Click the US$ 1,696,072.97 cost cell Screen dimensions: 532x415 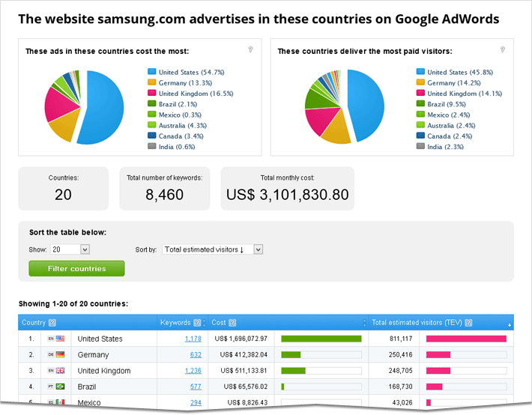coord(241,339)
